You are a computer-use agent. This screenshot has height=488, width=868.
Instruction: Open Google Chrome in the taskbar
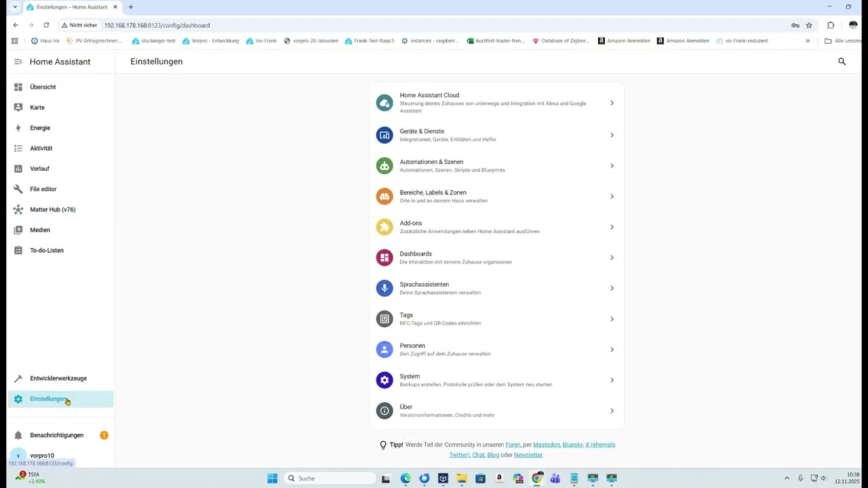tap(536, 479)
